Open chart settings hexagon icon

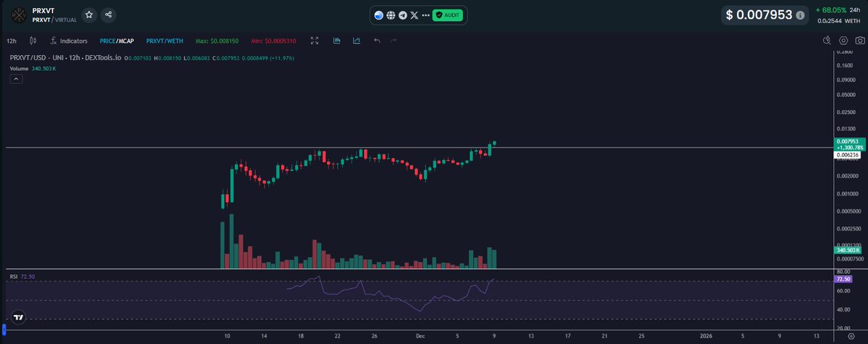click(x=843, y=41)
